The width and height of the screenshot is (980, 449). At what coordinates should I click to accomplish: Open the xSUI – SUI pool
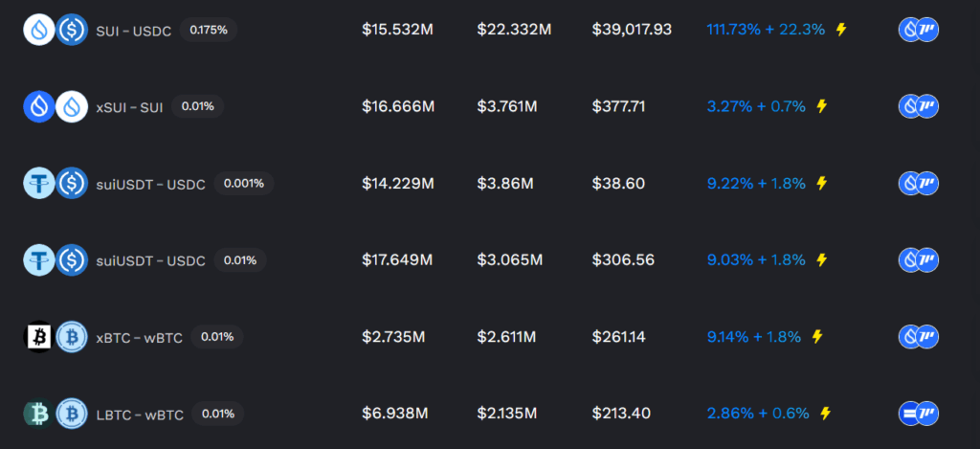(x=129, y=107)
